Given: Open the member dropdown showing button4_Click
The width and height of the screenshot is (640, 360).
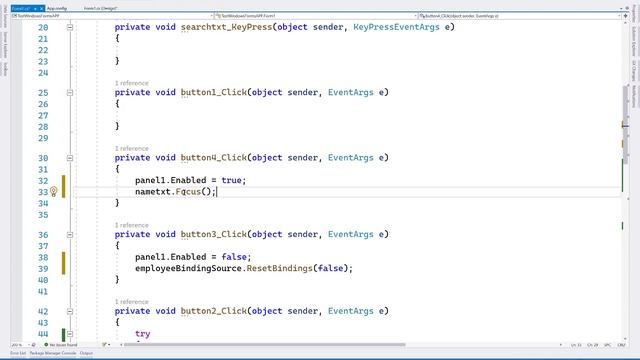Looking at the screenshot, I should pyautogui.click(x=519, y=16).
